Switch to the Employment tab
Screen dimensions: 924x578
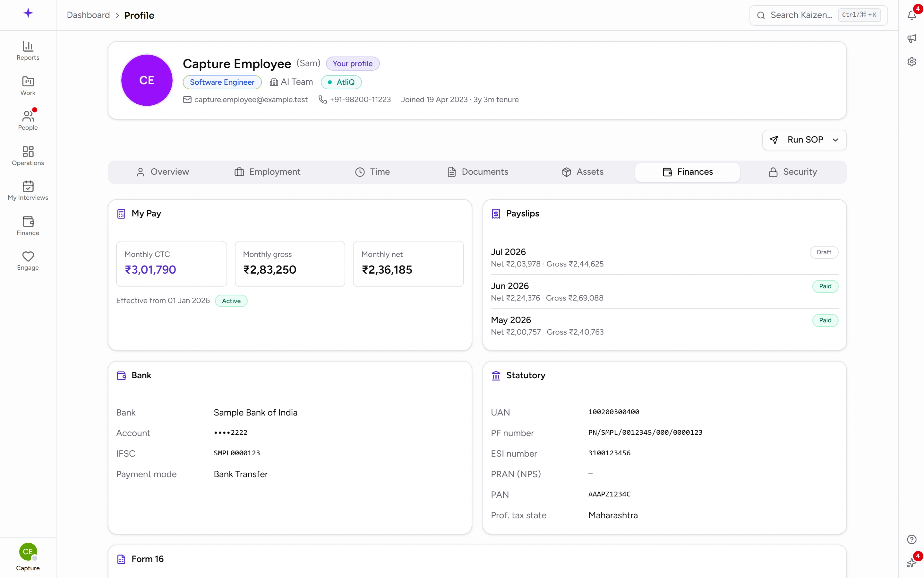[x=267, y=172]
